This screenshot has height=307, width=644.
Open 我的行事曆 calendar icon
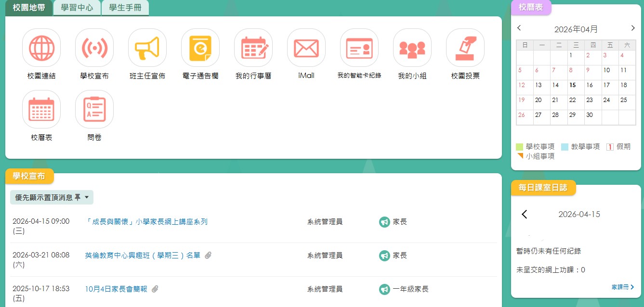pyautogui.click(x=253, y=48)
